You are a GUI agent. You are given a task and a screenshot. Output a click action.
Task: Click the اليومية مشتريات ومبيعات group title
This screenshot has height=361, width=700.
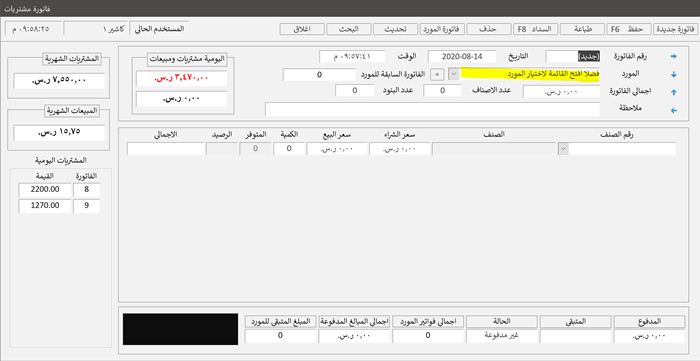pos(188,58)
